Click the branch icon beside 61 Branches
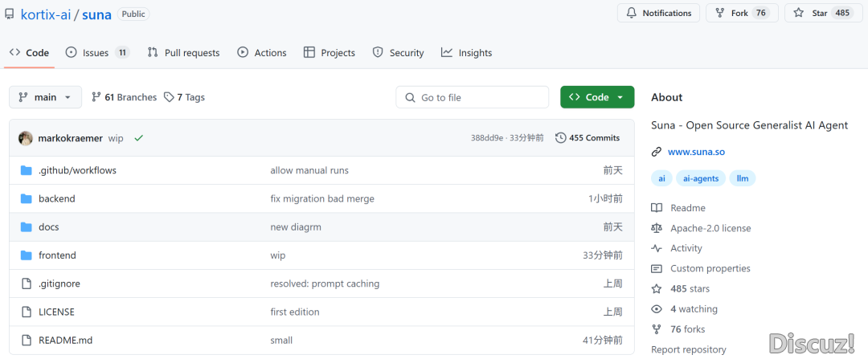 click(96, 97)
